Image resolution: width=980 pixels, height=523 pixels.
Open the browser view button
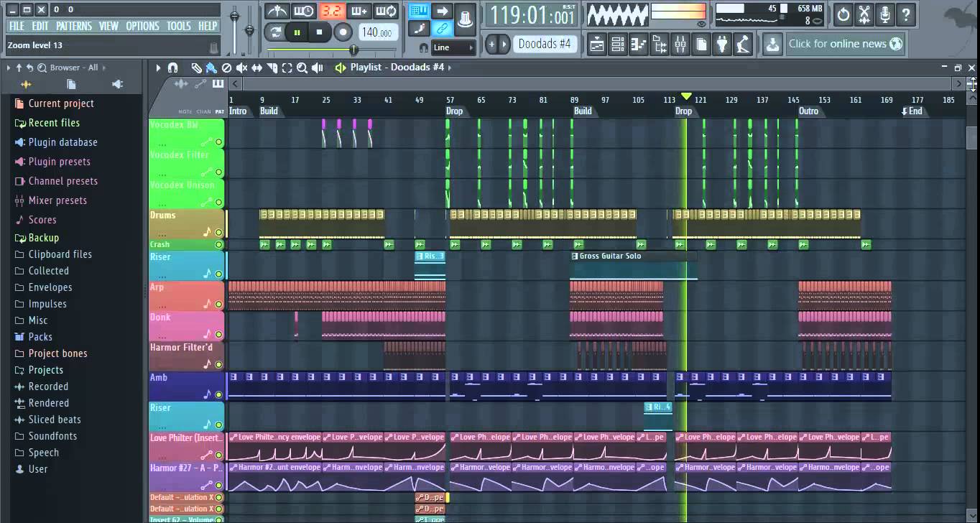coord(659,45)
